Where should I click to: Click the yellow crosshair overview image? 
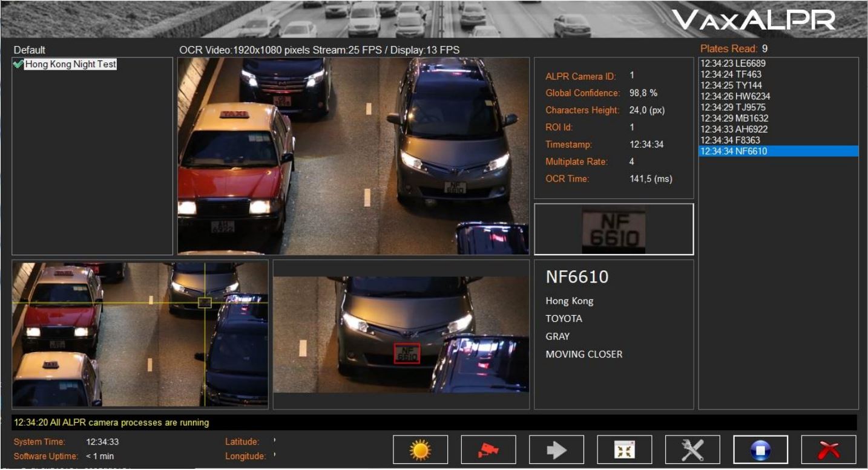click(x=140, y=334)
